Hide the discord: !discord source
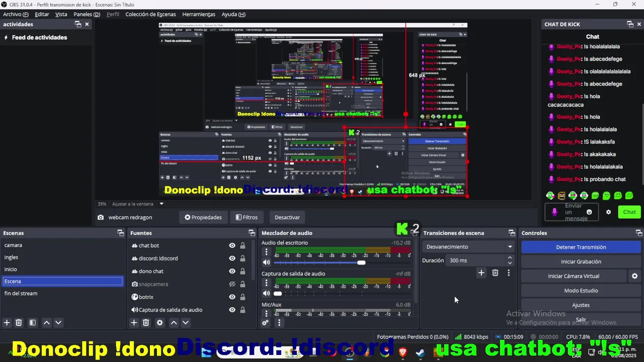The width and height of the screenshot is (644, 362). coord(232,258)
